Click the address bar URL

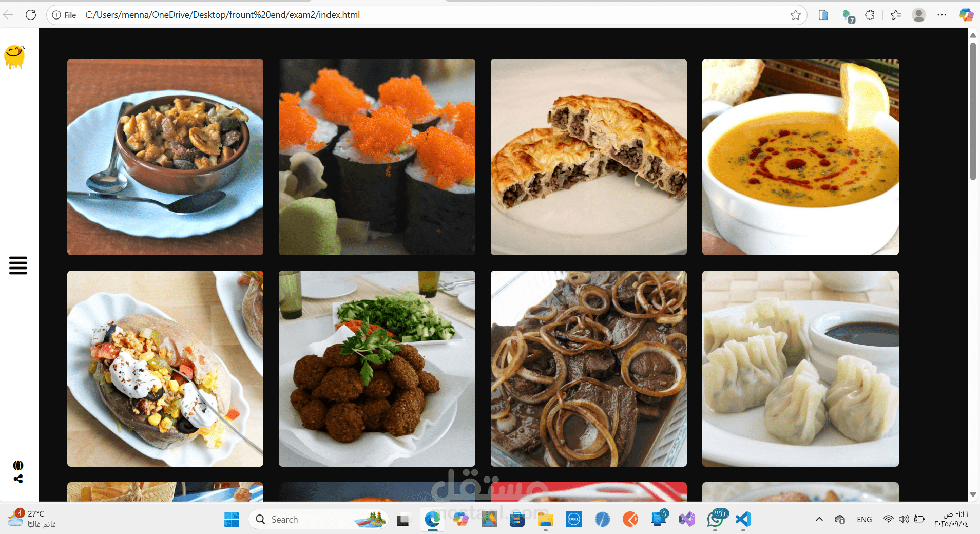223,15
